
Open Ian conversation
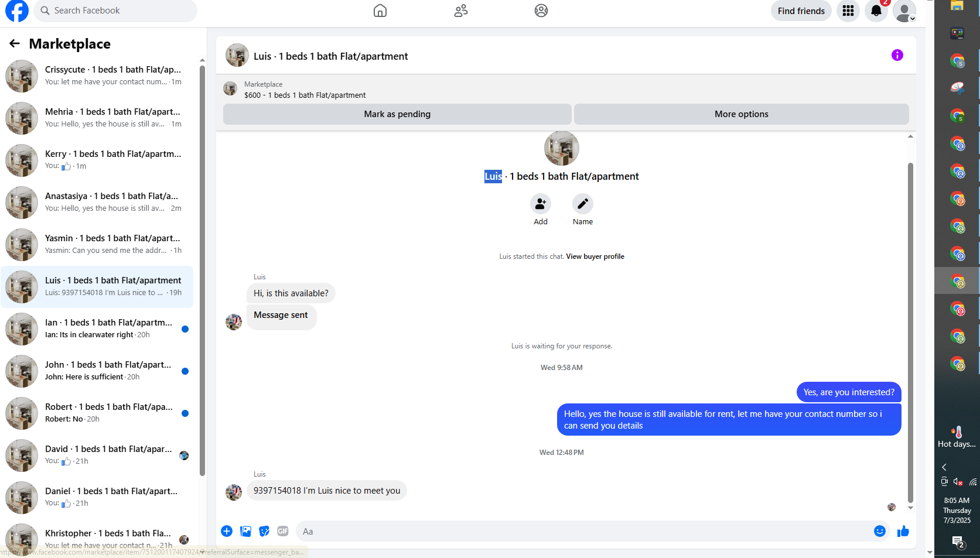(x=97, y=329)
